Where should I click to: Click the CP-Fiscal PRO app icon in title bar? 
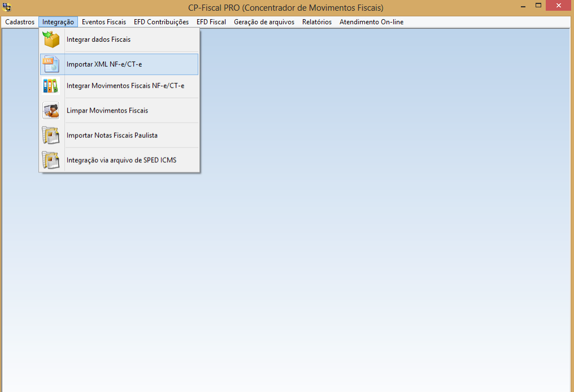pos(7,7)
